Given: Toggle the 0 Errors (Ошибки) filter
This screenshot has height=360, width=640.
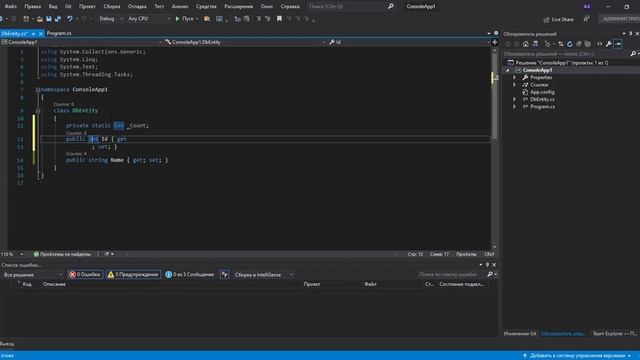Looking at the screenshot, I should coord(85,275).
